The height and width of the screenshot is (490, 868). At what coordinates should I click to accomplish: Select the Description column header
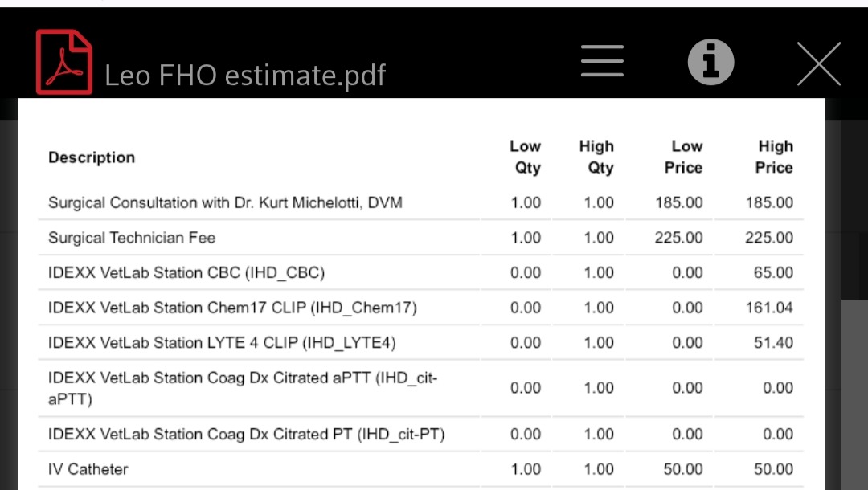tap(92, 157)
